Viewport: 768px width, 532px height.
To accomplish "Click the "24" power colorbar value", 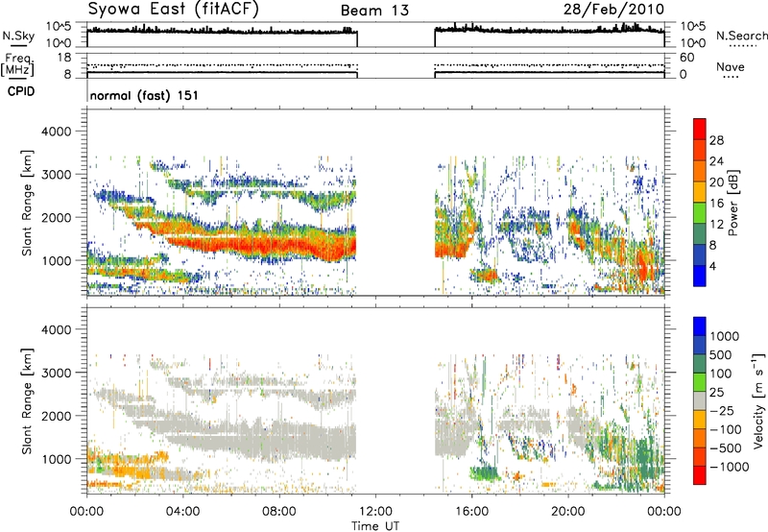I will [716, 161].
